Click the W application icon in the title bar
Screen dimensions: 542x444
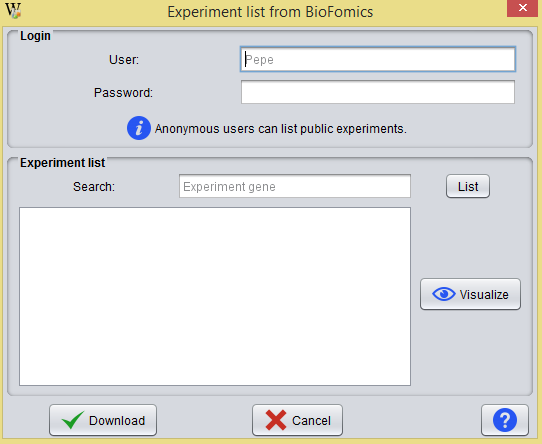(13, 10)
